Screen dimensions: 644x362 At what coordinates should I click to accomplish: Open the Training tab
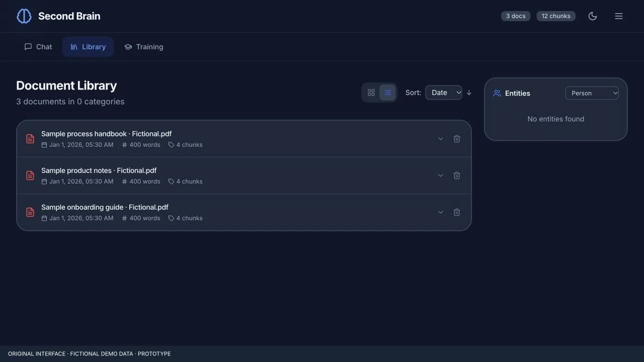[x=144, y=47]
